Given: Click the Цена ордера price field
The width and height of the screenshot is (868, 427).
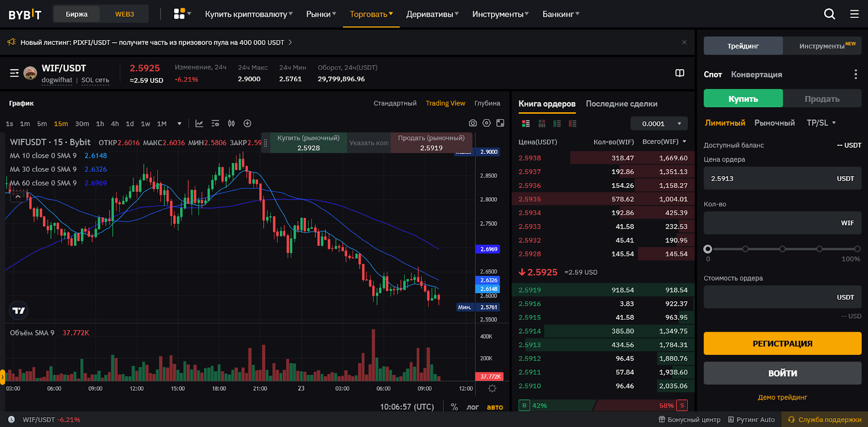Looking at the screenshot, I should coord(782,178).
